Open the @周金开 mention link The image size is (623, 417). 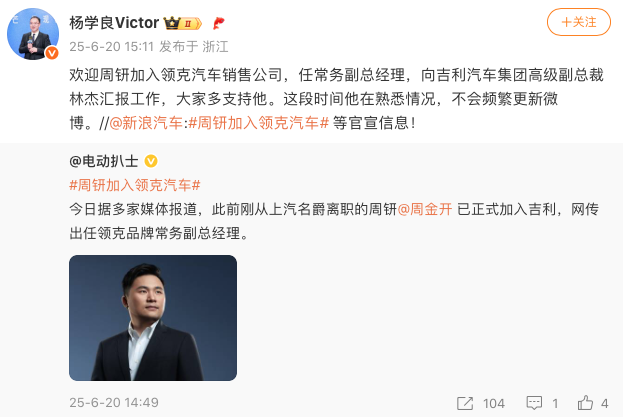tap(425, 209)
